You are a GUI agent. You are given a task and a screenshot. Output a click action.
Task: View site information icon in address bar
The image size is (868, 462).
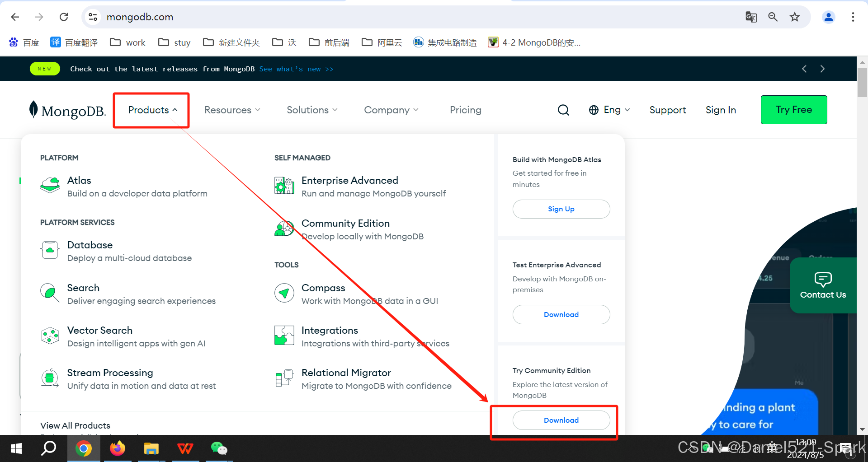coord(93,17)
